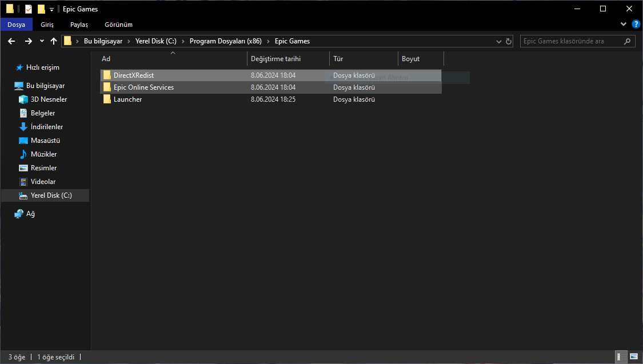Select the Epic Online Services name
Viewport: 643px width, 364px height.
(143, 87)
